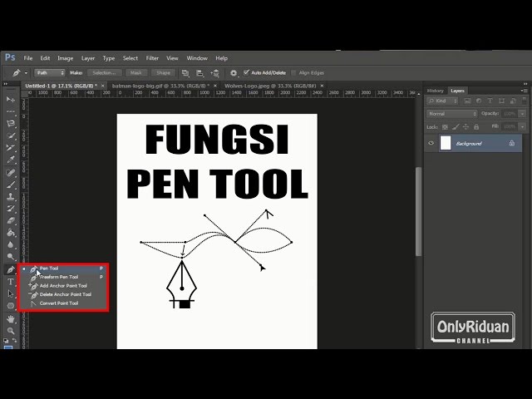
Task: Click the Photoshop Ps logo
Action: click(x=10, y=57)
